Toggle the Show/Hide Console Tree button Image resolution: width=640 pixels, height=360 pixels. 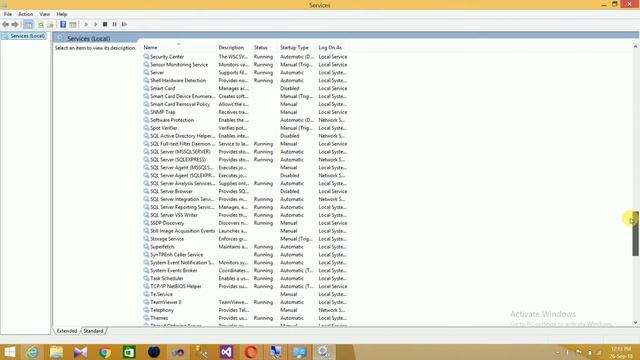click(28, 24)
